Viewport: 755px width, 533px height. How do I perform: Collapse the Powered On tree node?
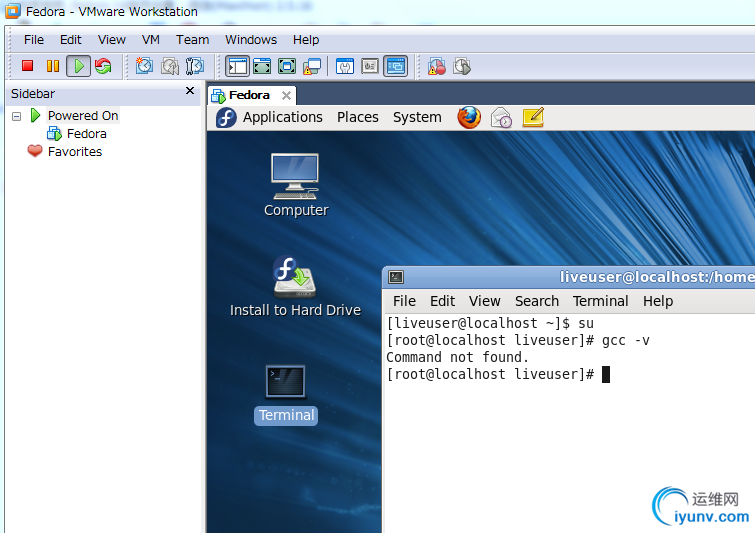pos(16,117)
